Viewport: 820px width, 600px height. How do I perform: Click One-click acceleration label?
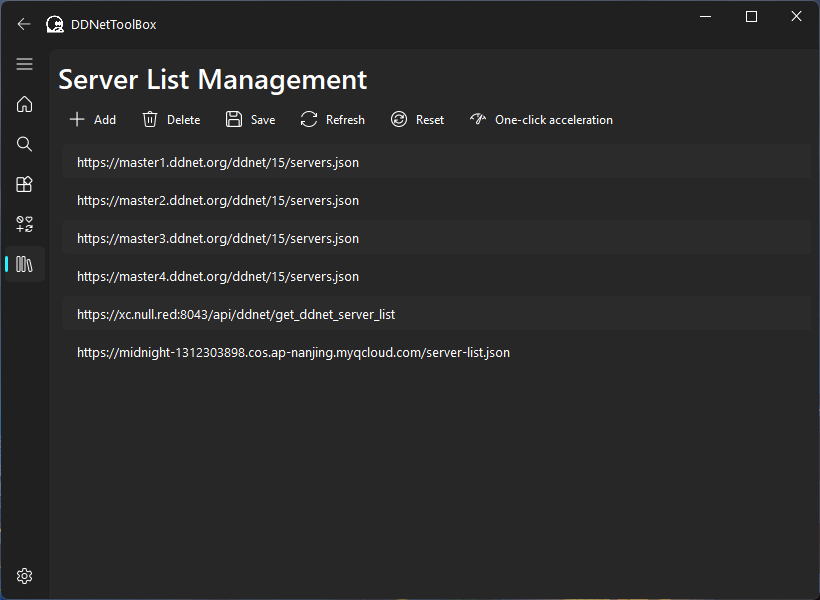point(554,120)
